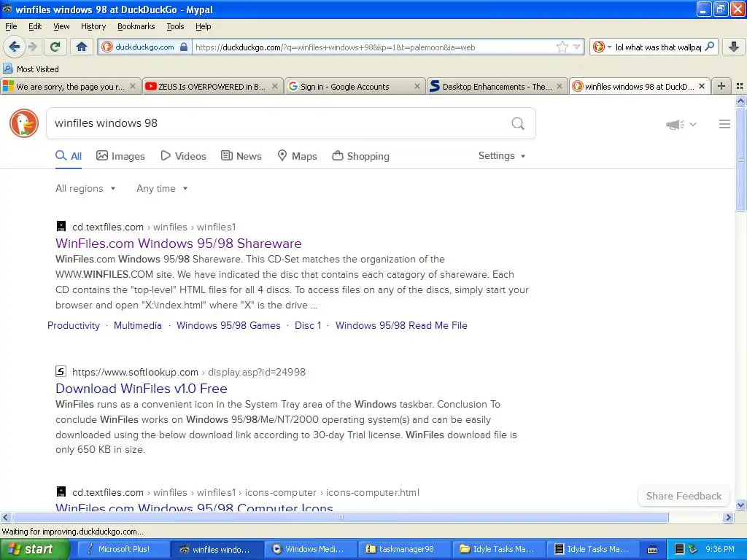Open the File menu
Image resolution: width=747 pixels, height=560 pixels.
[11, 26]
